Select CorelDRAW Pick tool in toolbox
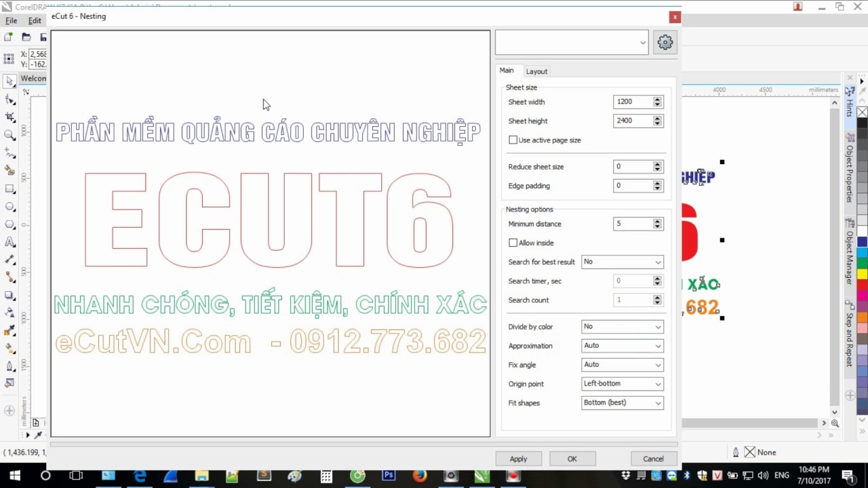This screenshot has width=868, height=488. coord(9,81)
